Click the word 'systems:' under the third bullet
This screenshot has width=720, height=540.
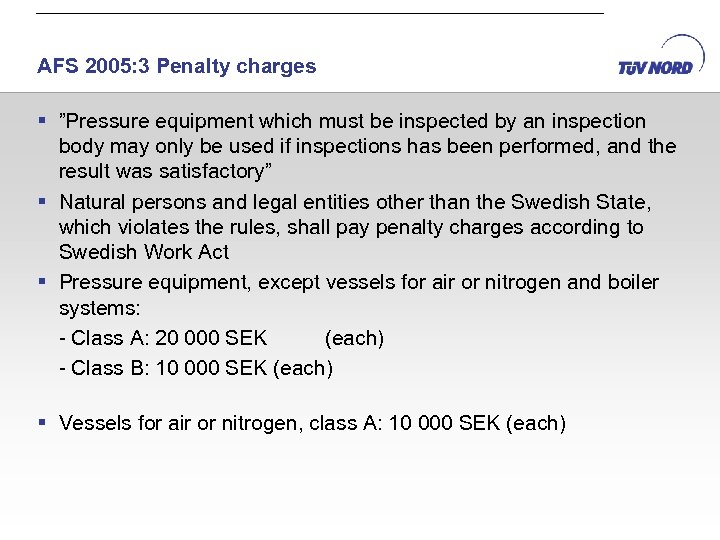[99, 308]
